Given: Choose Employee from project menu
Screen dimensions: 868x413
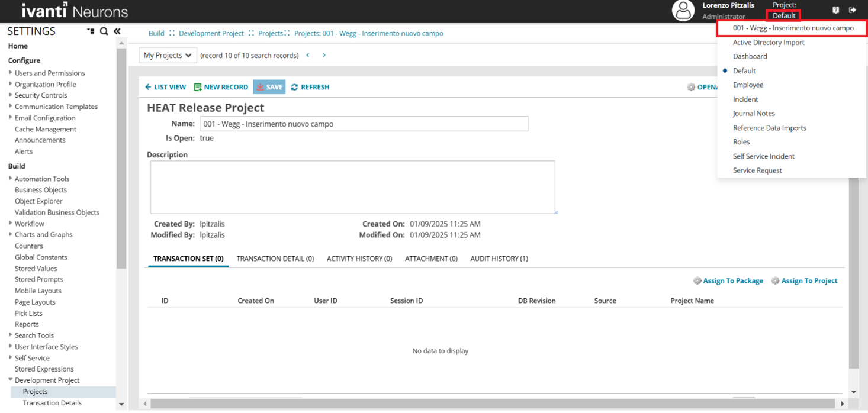Looking at the screenshot, I should coord(748,85).
